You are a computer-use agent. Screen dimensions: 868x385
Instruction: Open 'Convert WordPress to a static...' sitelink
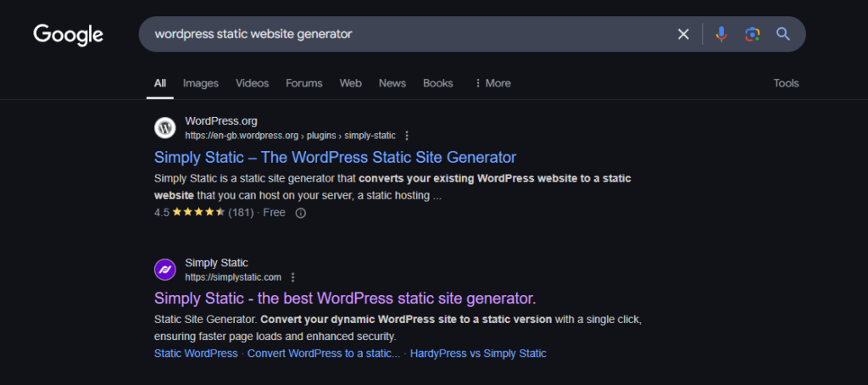point(324,354)
